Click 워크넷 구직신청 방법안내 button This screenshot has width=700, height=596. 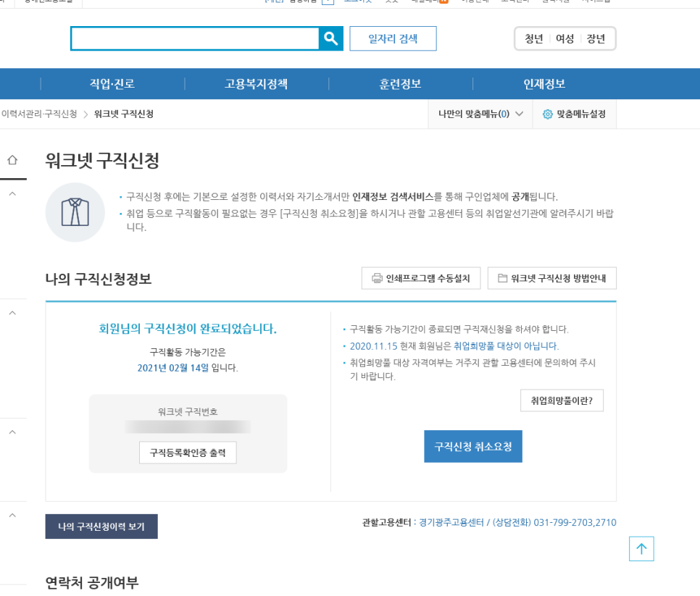(551, 278)
